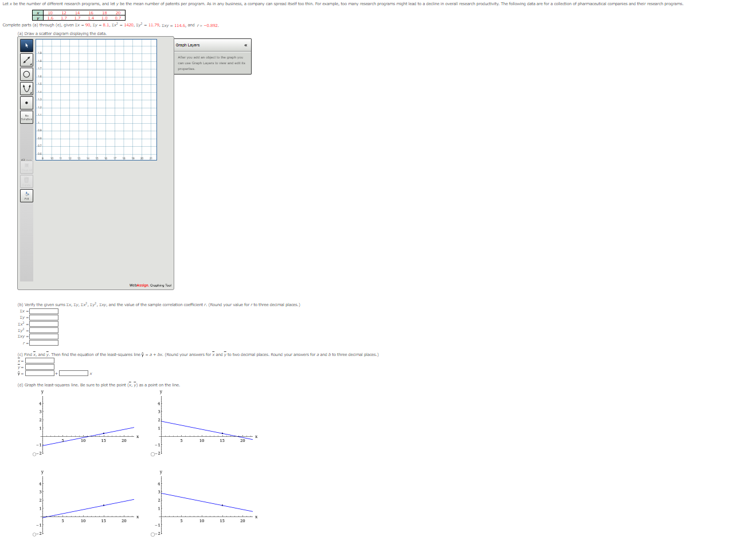This screenshot has width=756, height=544.
Task: Select the parabola curve tool
Action: coord(26,88)
